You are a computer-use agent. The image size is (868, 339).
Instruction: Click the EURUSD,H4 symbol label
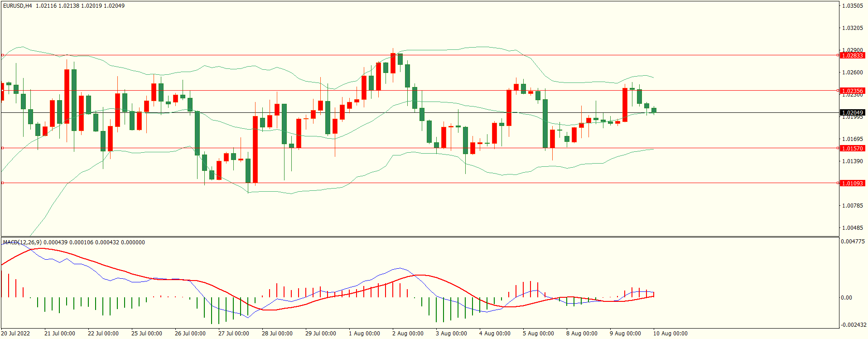pyautogui.click(x=17, y=6)
